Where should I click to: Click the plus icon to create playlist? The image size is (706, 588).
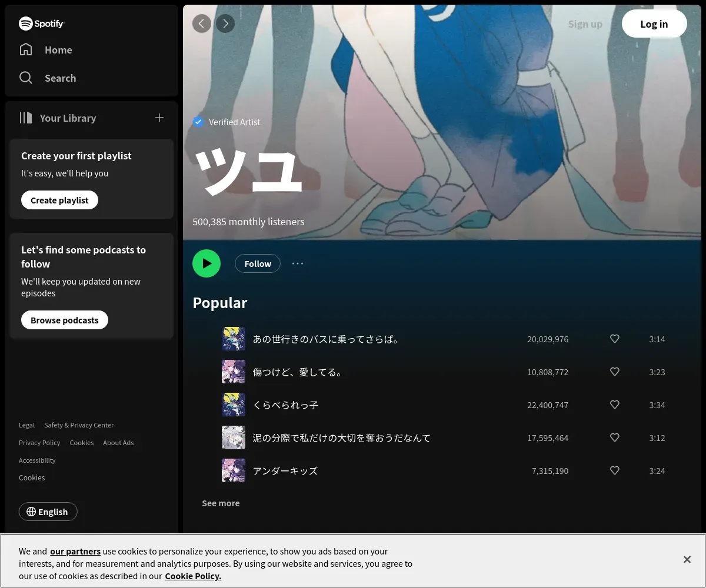point(159,118)
